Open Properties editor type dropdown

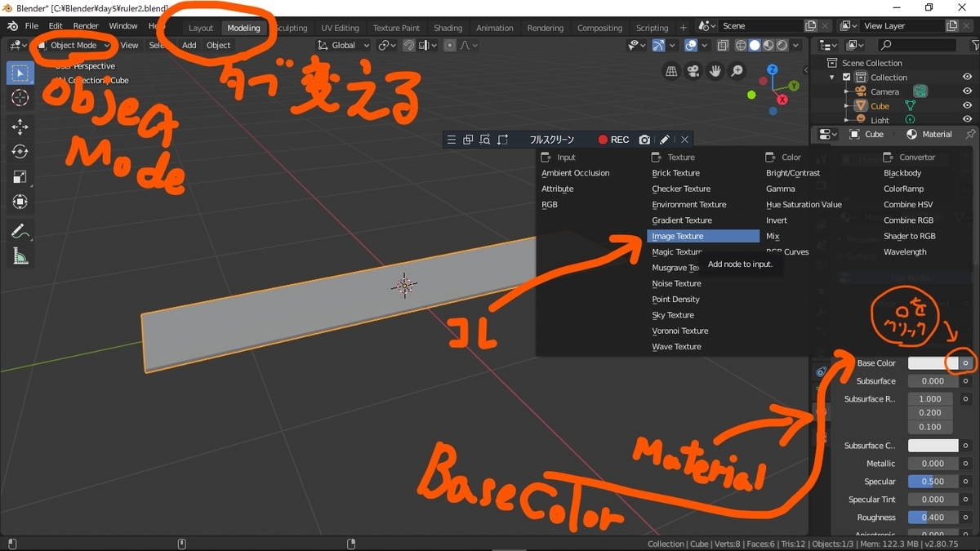(x=828, y=134)
